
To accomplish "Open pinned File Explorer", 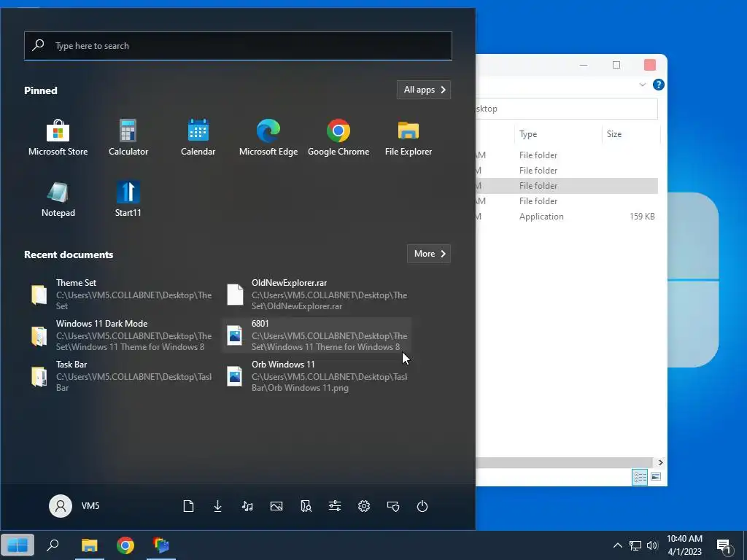I will (x=409, y=138).
